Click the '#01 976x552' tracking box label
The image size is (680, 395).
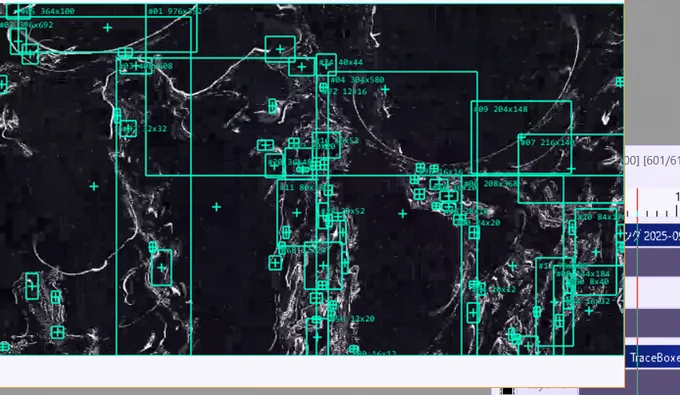(x=175, y=11)
